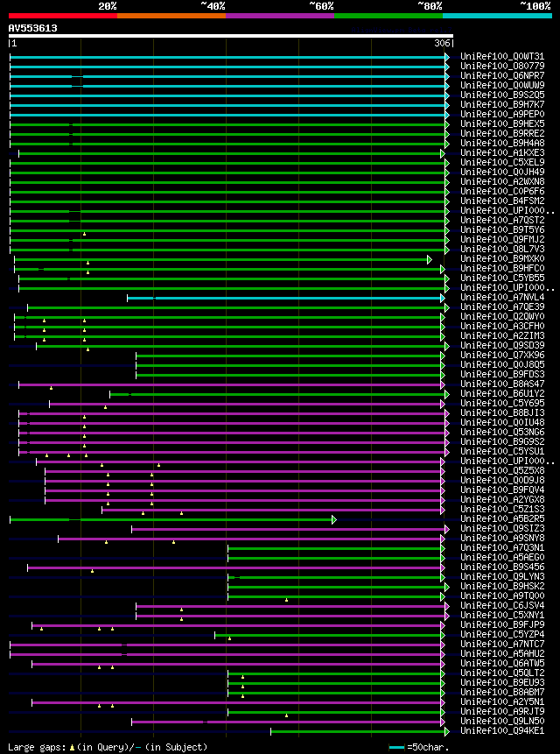Select the UniRef100_A9RJT9 label
The width and height of the screenshot is (560, 754).
click(x=502, y=711)
